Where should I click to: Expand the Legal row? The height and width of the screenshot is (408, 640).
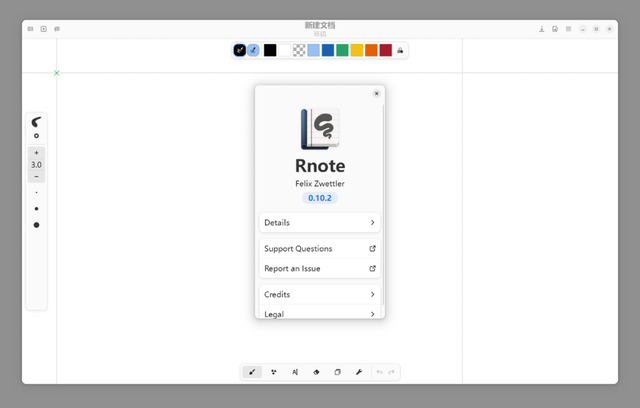click(320, 314)
